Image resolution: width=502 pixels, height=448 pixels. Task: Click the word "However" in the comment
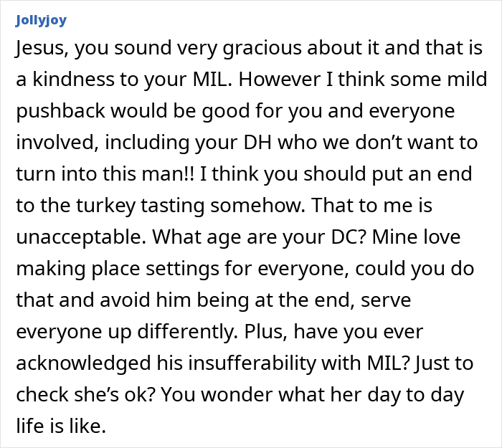coord(275,80)
